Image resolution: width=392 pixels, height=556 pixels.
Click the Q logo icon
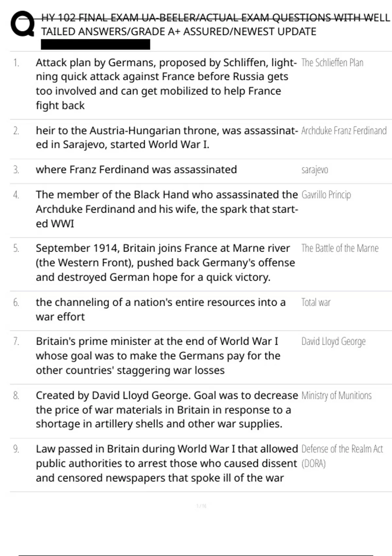coord(22,24)
